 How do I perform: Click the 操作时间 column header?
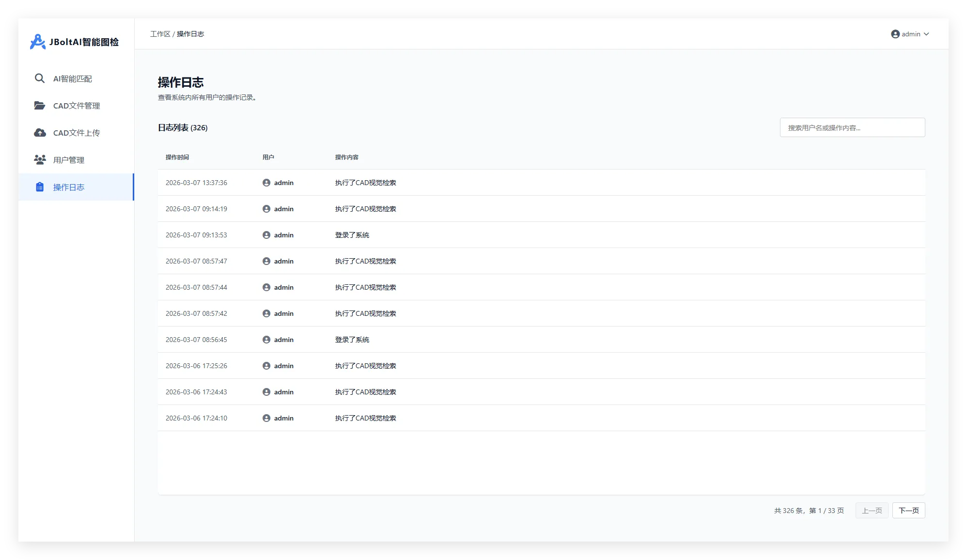click(x=177, y=157)
